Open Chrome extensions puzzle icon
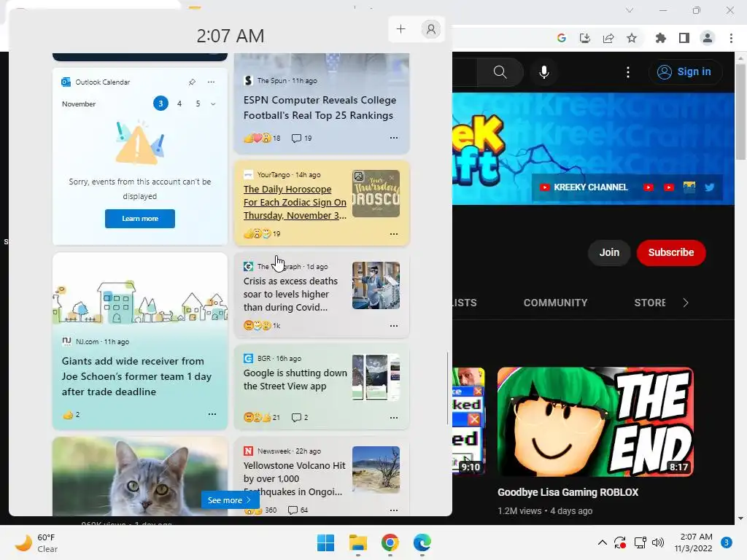The height and width of the screenshot is (560, 747). coord(661,38)
